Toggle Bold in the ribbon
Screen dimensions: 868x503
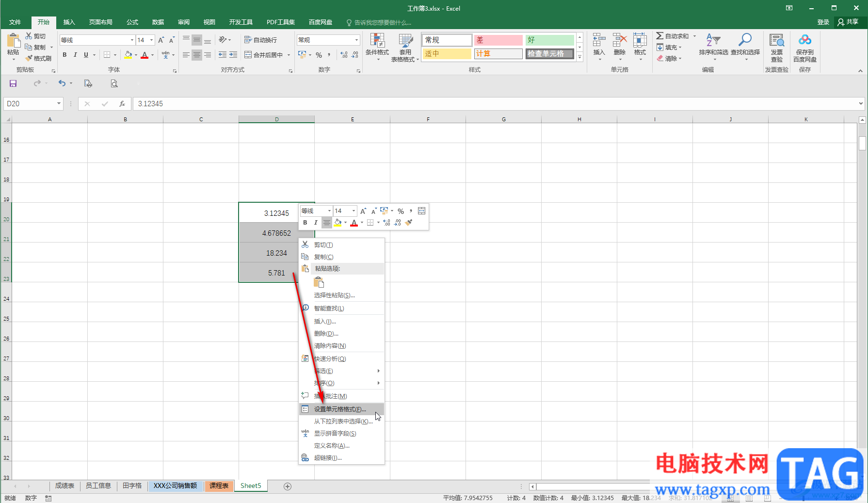click(64, 55)
